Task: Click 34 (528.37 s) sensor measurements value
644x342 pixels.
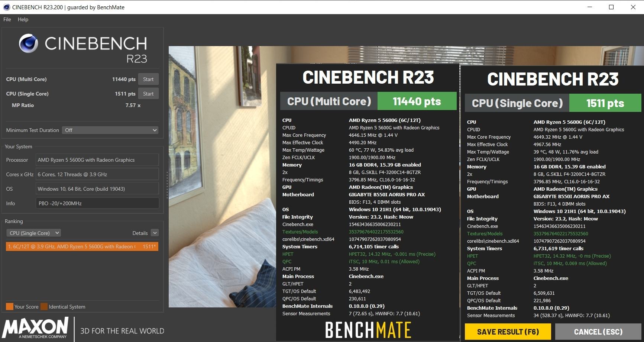Action: pyautogui.click(x=572, y=315)
